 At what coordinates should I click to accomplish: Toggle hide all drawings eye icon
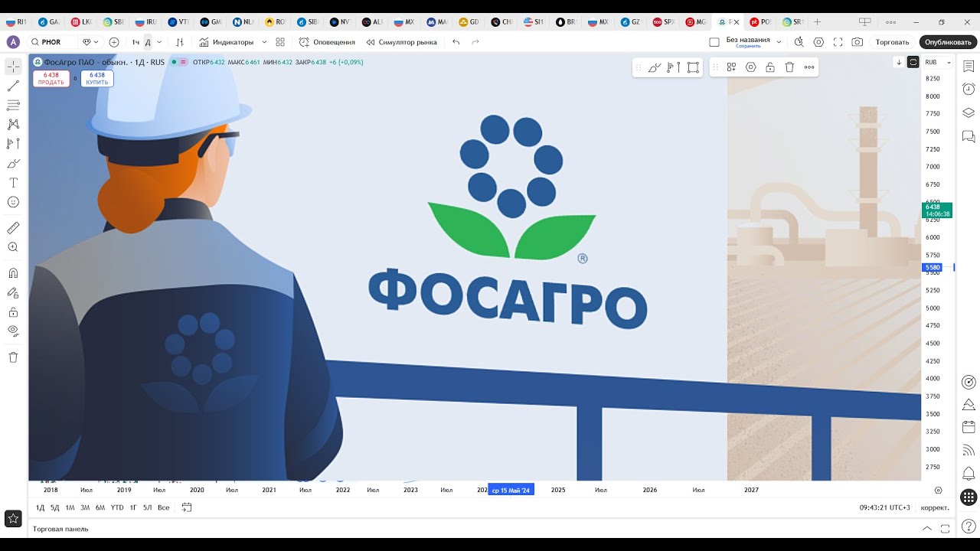(13, 331)
